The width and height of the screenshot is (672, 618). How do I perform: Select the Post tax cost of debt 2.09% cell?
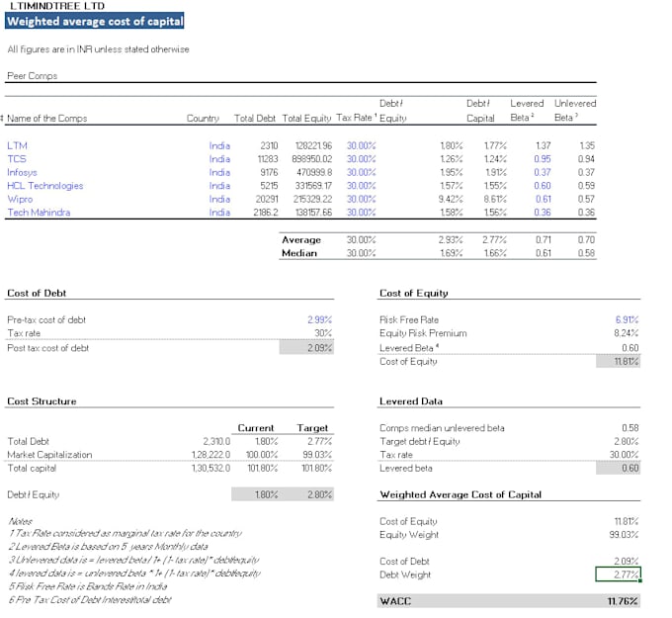[x=307, y=347]
